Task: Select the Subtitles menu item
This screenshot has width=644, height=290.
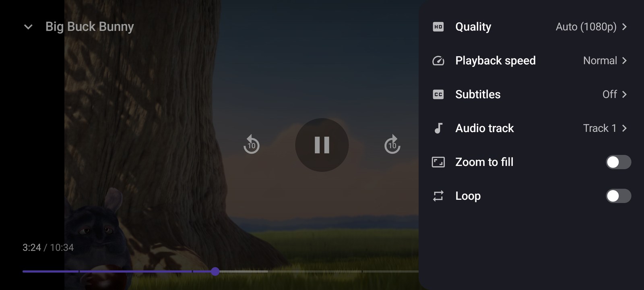Action: [x=531, y=94]
